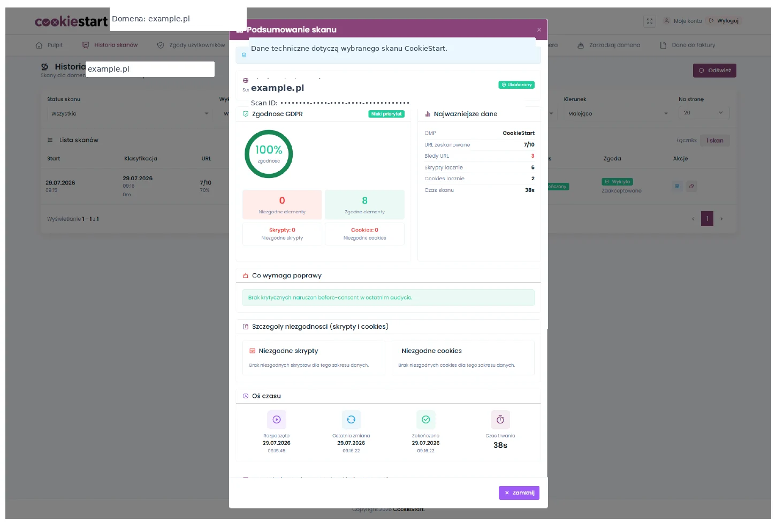Image resolution: width=776 pixels, height=532 pixels.
Task: Click the bar chart icon by Najwazniejsze dane
Action: (428, 114)
